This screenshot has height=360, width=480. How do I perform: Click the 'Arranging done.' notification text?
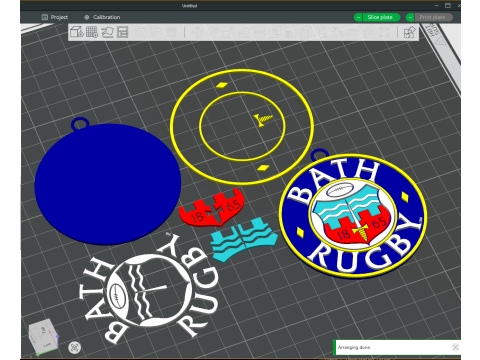[354, 347]
